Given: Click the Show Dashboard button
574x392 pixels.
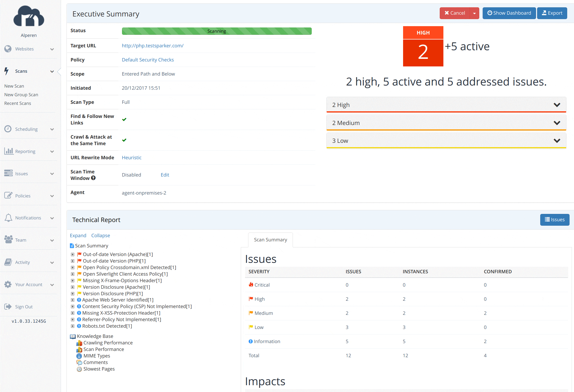Looking at the screenshot, I should pos(509,13).
